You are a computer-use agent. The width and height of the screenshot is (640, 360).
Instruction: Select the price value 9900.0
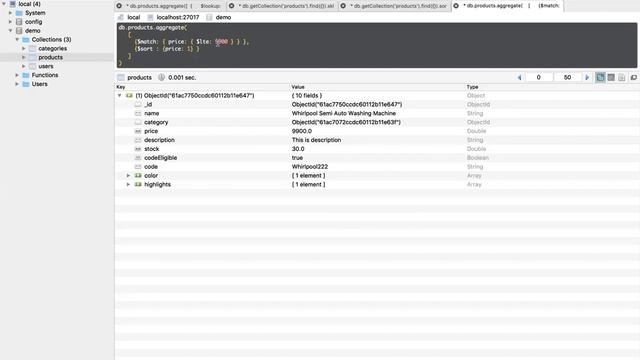pyautogui.click(x=302, y=131)
